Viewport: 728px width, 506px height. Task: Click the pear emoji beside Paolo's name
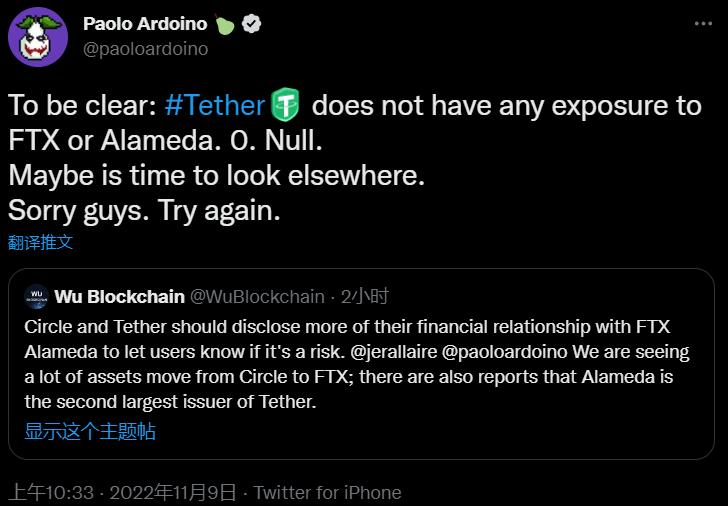(225, 24)
